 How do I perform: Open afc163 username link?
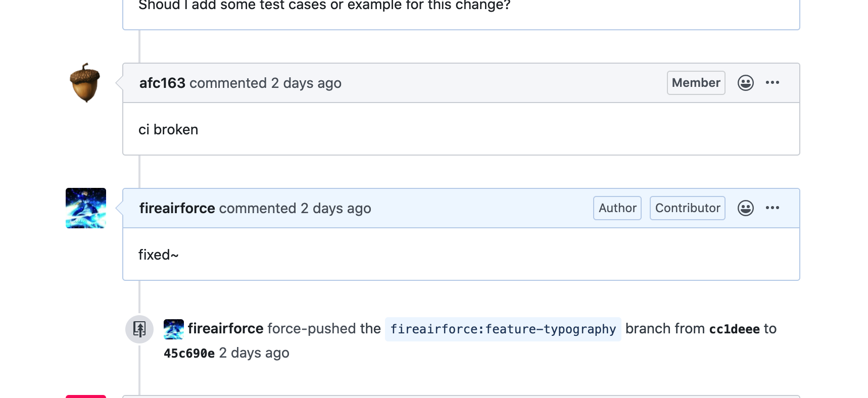pos(162,83)
